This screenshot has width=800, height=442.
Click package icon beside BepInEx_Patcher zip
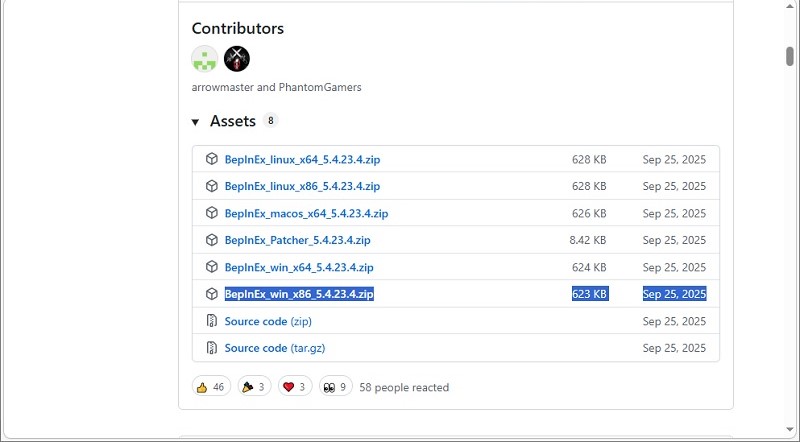pyautogui.click(x=212, y=240)
